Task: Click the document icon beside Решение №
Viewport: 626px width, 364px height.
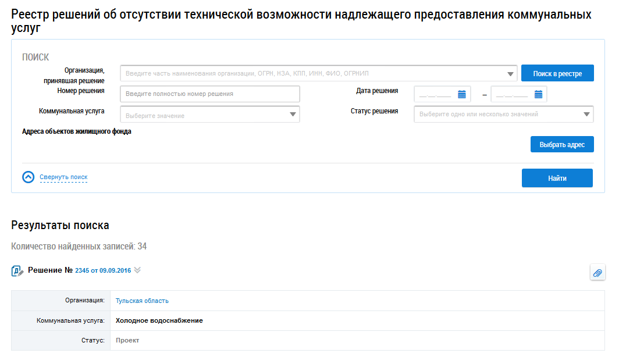Action: [17, 271]
